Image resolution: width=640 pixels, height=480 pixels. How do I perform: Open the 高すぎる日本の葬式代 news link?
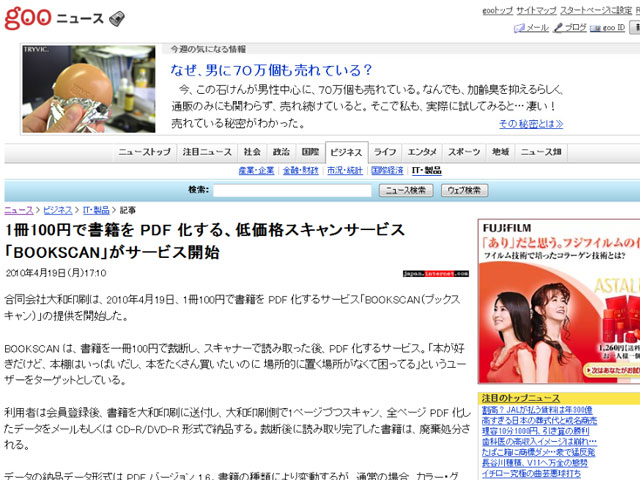[x=539, y=420]
